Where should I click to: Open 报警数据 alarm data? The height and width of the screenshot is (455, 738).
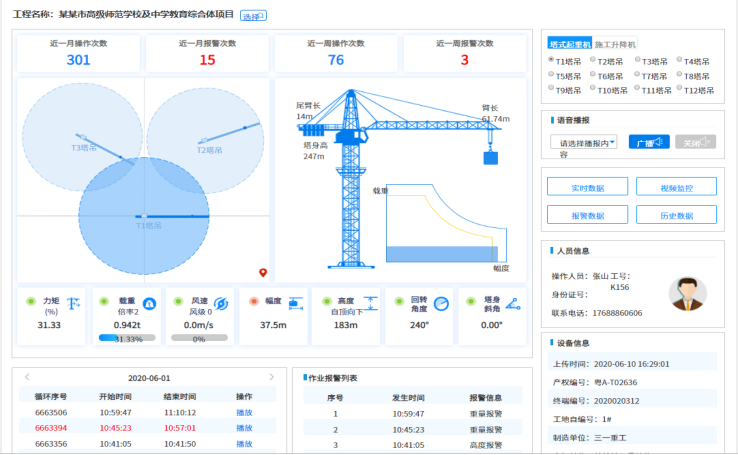[587, 215]
